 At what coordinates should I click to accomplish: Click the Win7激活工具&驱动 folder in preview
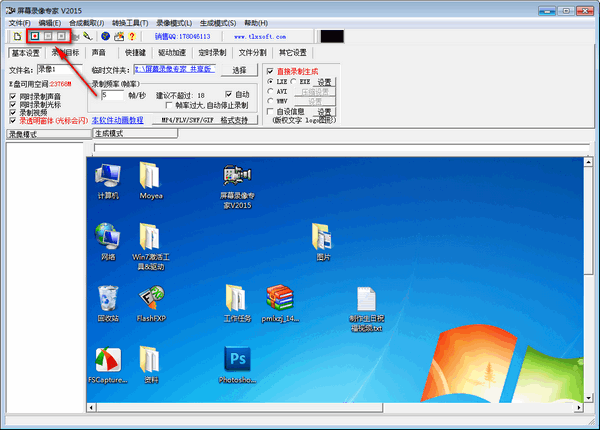click(151, 246)
